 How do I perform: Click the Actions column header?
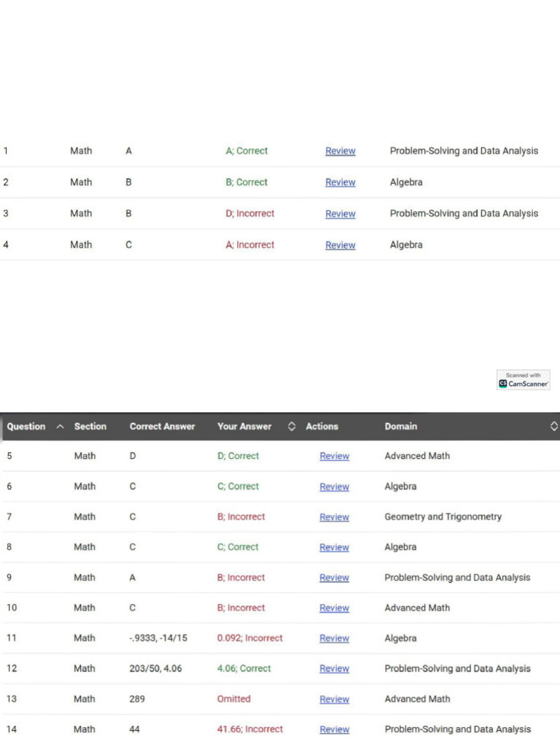(322, 426)
